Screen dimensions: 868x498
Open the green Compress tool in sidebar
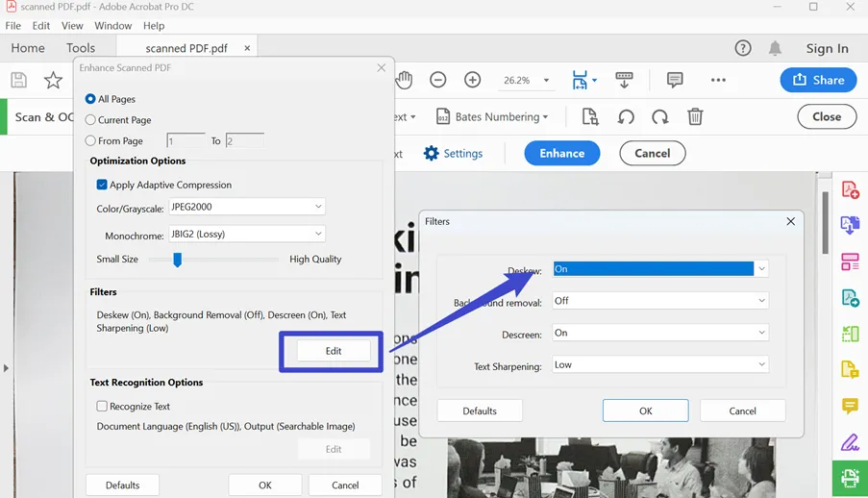tap(850, 334)
